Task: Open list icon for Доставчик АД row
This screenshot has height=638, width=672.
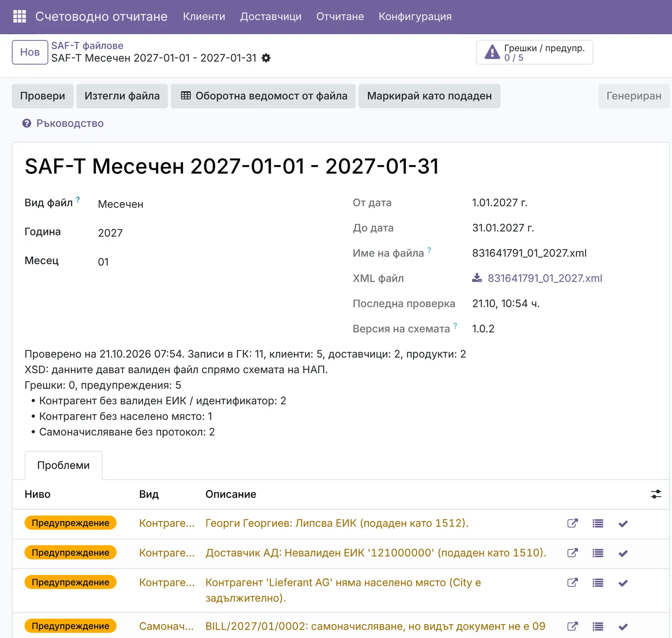Action: [x=598, y=553]
